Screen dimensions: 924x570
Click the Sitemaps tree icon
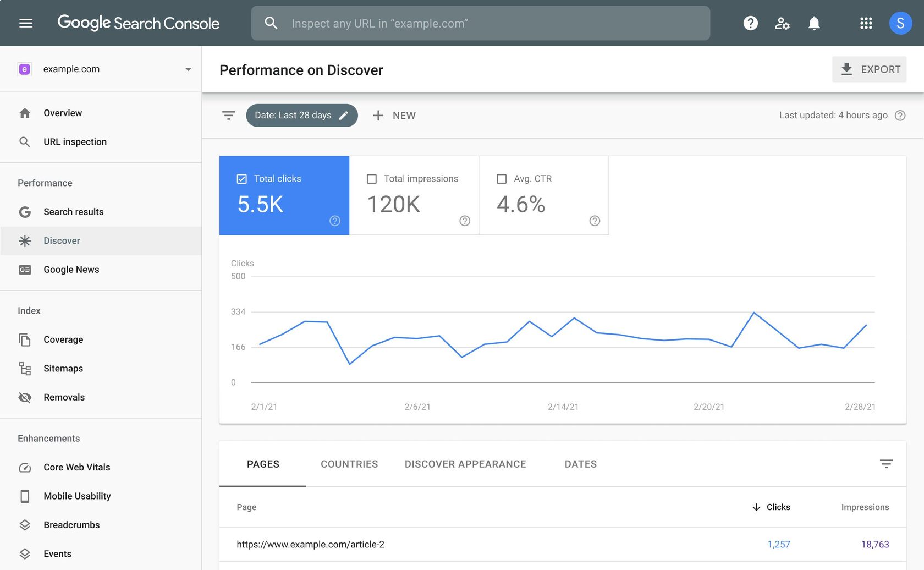25,369
